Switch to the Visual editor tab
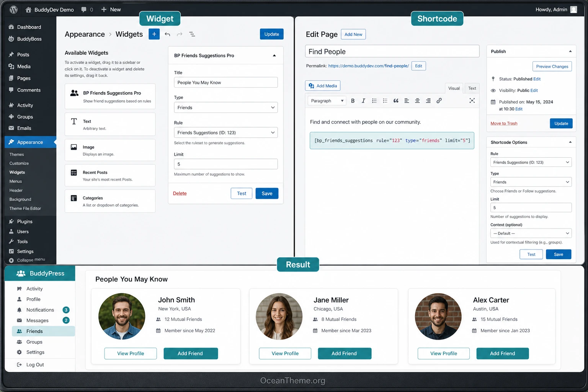The image size is (588, 392). 454,88
